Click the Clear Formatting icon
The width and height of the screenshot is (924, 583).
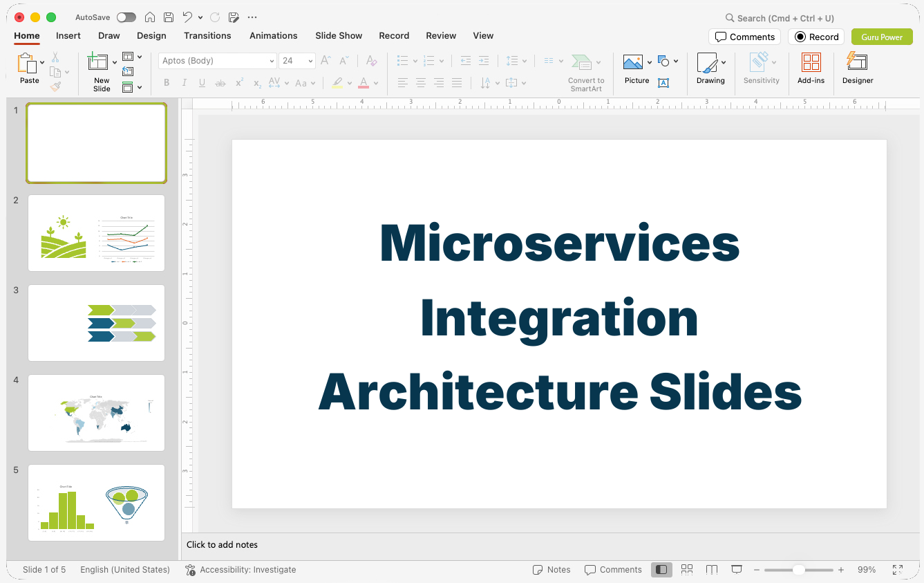(372, 61)
